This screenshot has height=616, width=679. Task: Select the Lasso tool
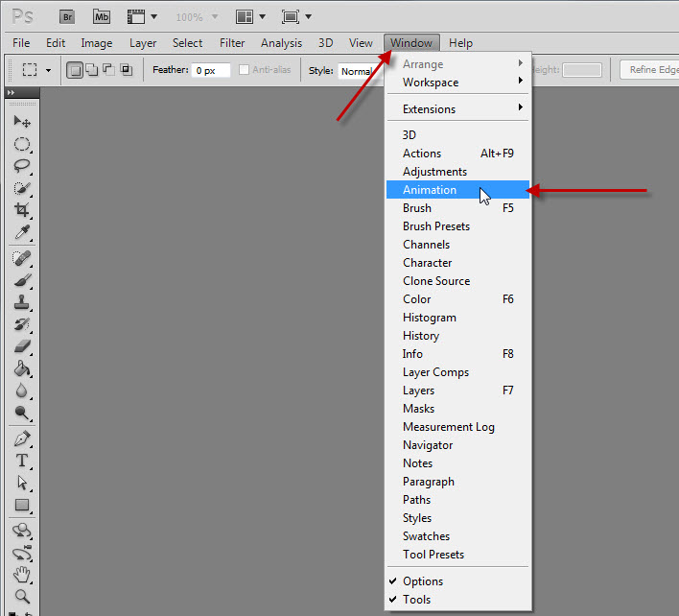pos(22,166)
